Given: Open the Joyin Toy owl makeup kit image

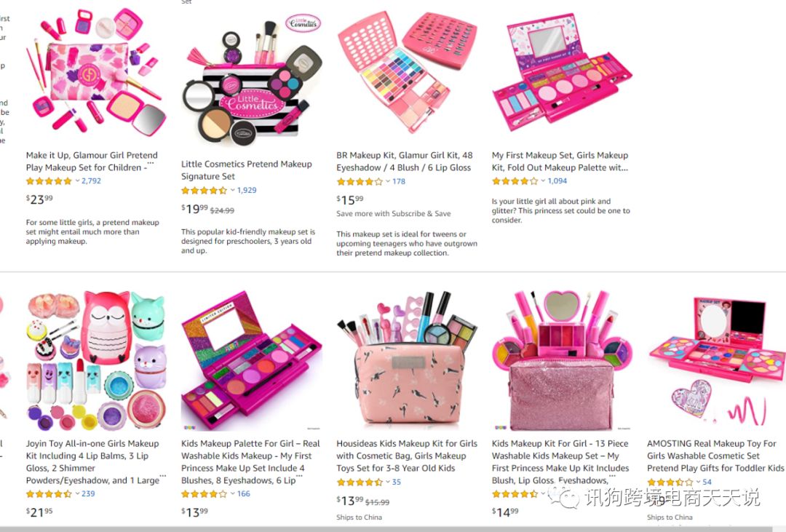Looking at the screenshot, I should pos(96,360).
